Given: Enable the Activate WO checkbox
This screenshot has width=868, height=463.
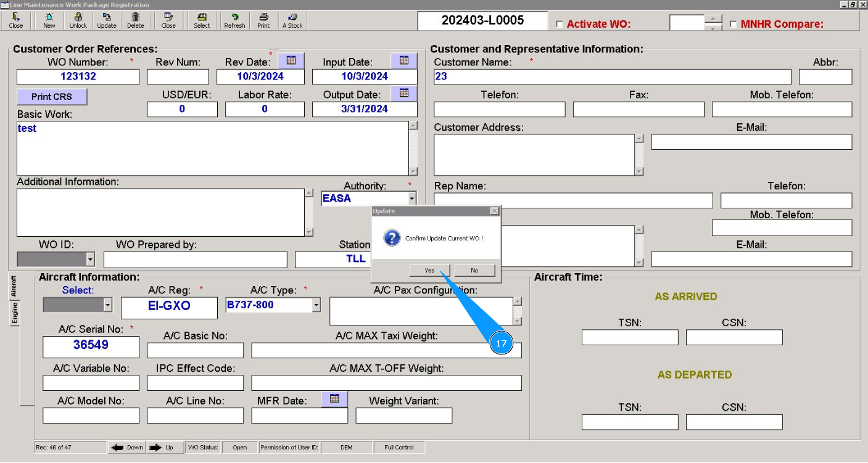Looking at the screenshot, I should click(x=560, y=24).
